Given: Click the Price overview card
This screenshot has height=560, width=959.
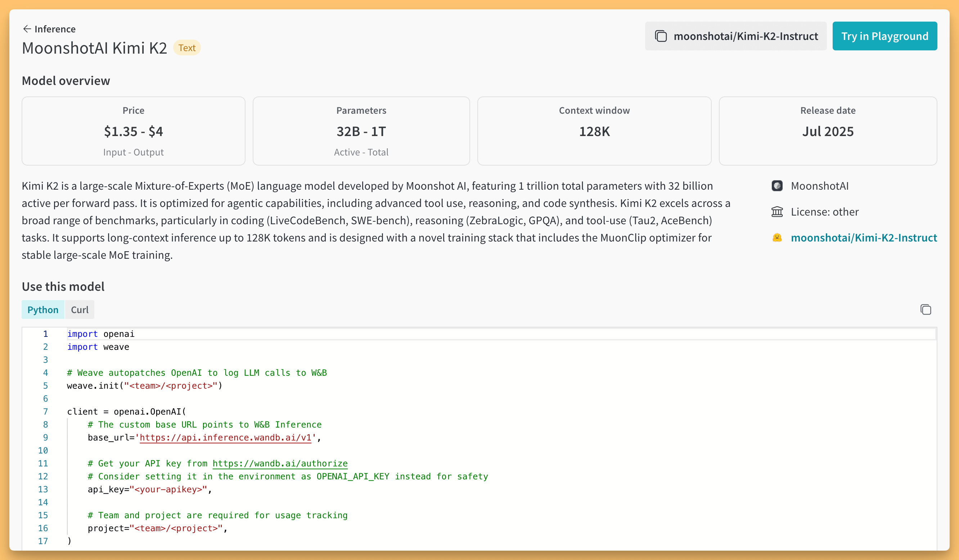Looking at the screenshot, I should coord(133,131).
